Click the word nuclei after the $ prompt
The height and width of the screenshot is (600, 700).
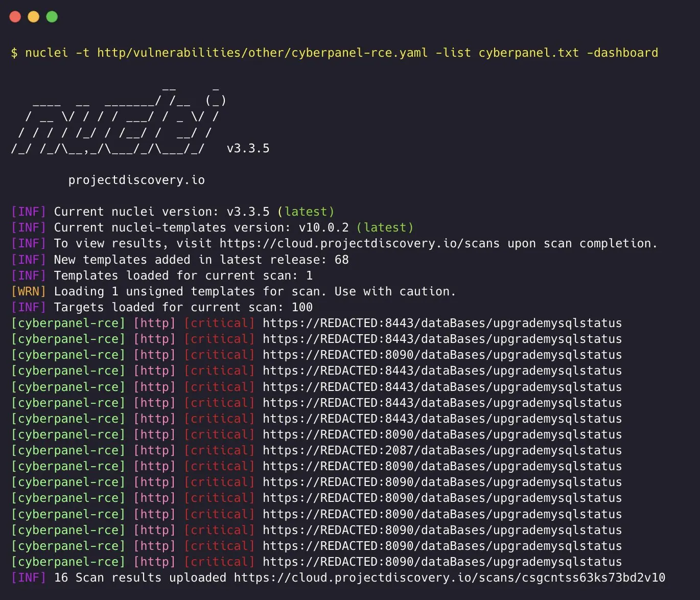(46, 53)
